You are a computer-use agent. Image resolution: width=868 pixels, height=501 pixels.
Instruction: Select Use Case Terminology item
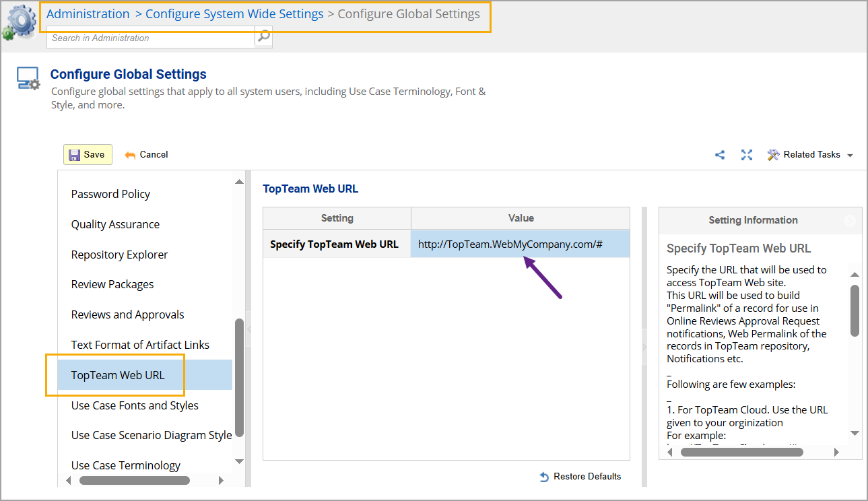point(126,465)
